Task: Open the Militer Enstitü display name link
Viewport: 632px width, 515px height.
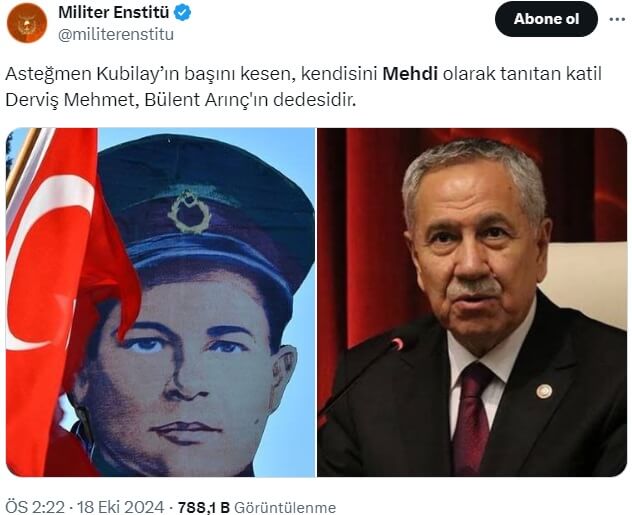Action: point(114,12)
